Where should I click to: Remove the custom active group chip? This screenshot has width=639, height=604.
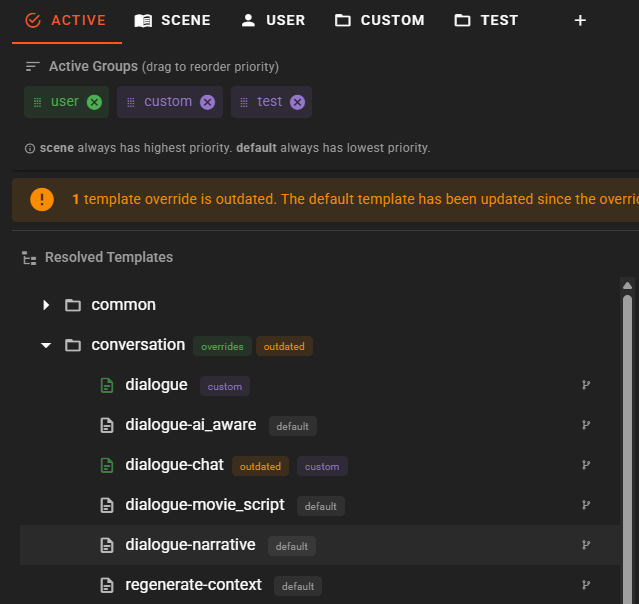(x=207, y=102)
